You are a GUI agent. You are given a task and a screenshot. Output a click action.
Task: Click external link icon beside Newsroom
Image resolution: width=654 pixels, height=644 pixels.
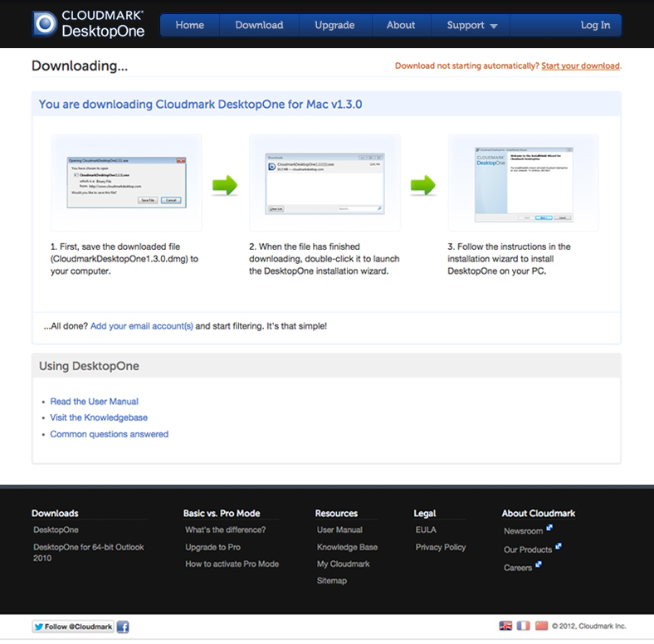pyautogui.click(x=549, y=528)
